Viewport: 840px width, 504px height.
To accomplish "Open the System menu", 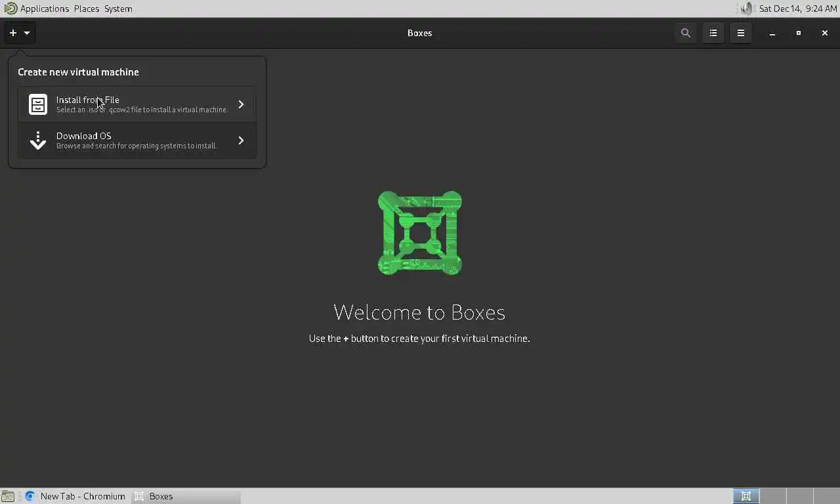I will coord(118,9).
